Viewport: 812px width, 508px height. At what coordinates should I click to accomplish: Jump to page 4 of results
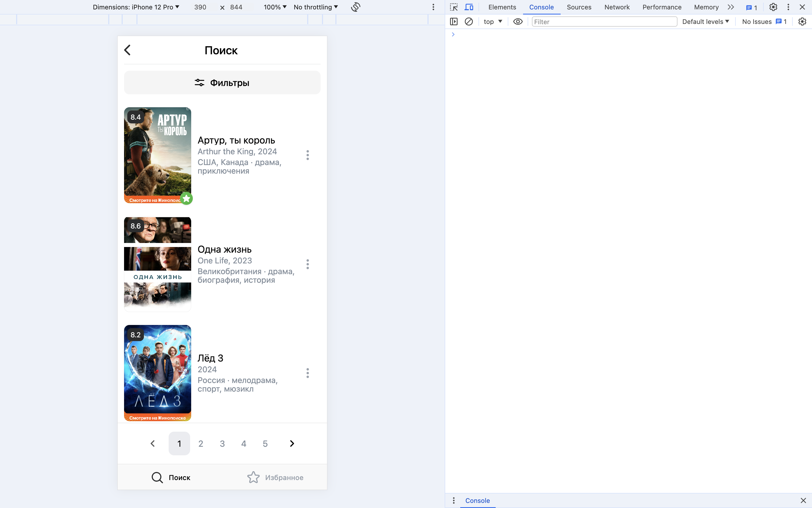pyautogui.click(x=244, y=443)
